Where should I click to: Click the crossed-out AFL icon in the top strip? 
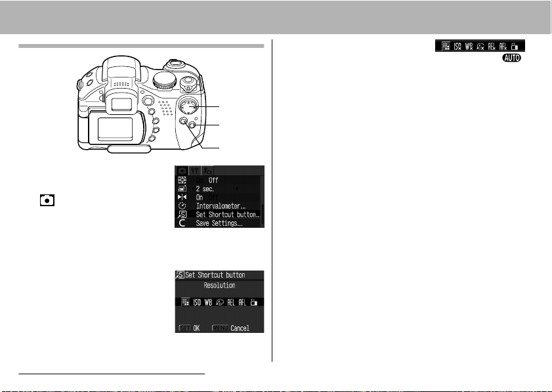[x=503, y=46]
